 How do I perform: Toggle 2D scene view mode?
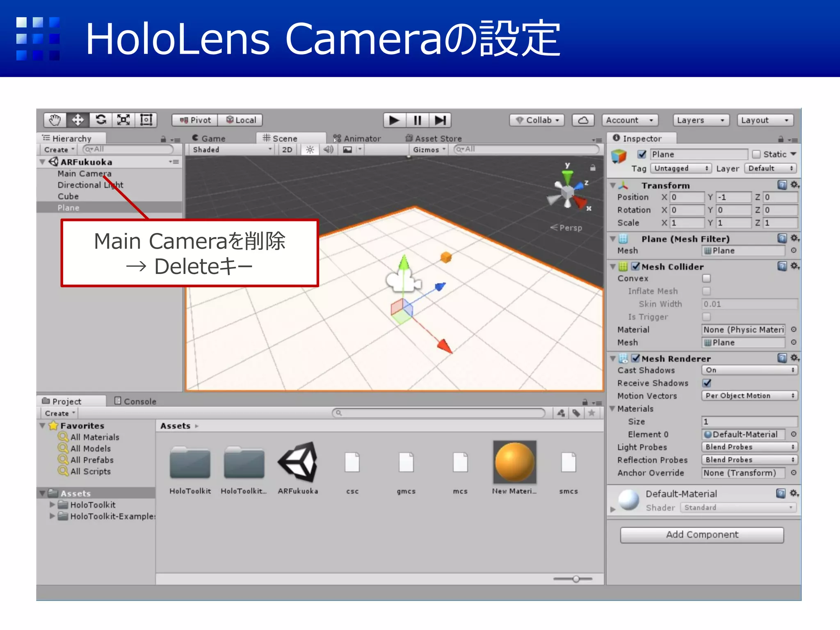tap(287, 150)
